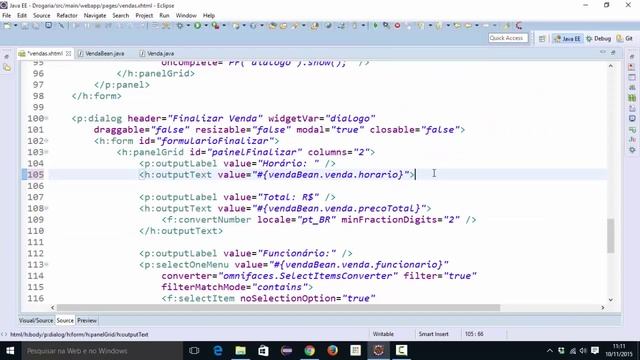Click the 'Smart Insert' status bar entry
The height and width of the screenshot is (360, 640).
(433, 334)
